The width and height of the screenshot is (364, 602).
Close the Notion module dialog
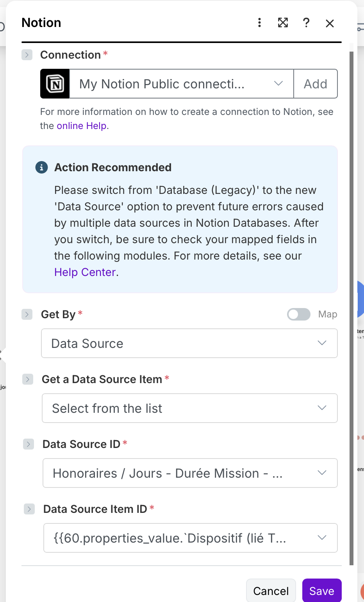pos(330,23)
